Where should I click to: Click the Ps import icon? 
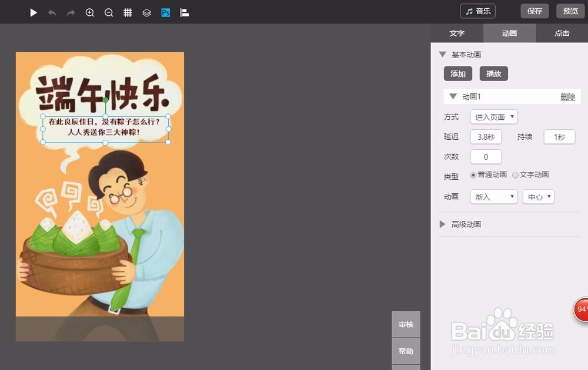click(165, 12)
